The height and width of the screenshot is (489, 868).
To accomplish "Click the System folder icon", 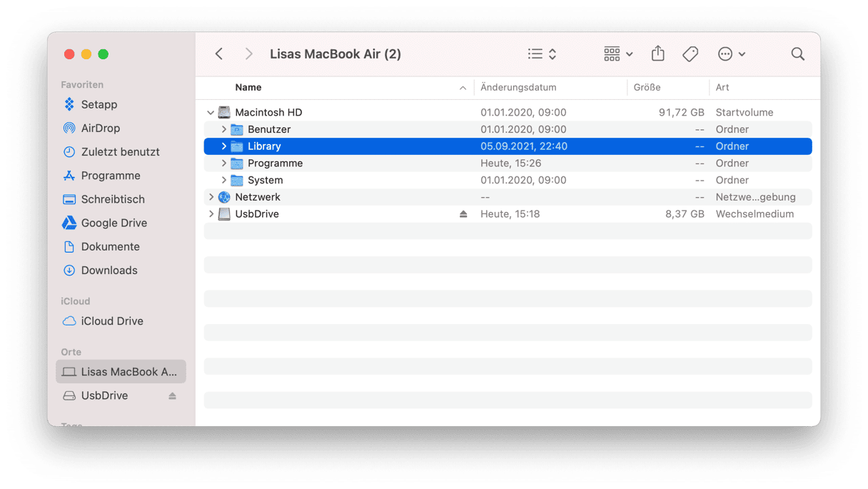I will 237,181.
